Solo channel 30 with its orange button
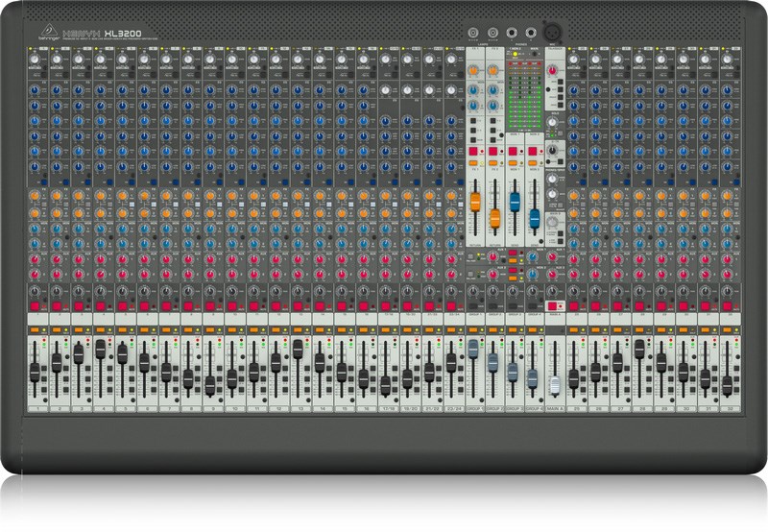 pyautogui.click(x=683, y=330)
